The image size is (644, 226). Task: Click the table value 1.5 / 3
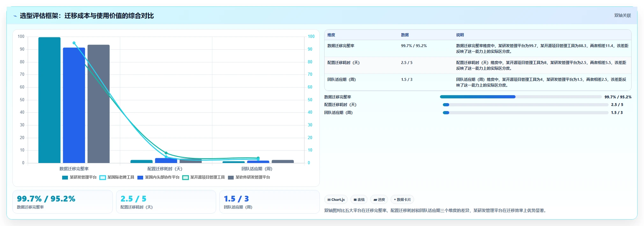click(x=406, y=80)
